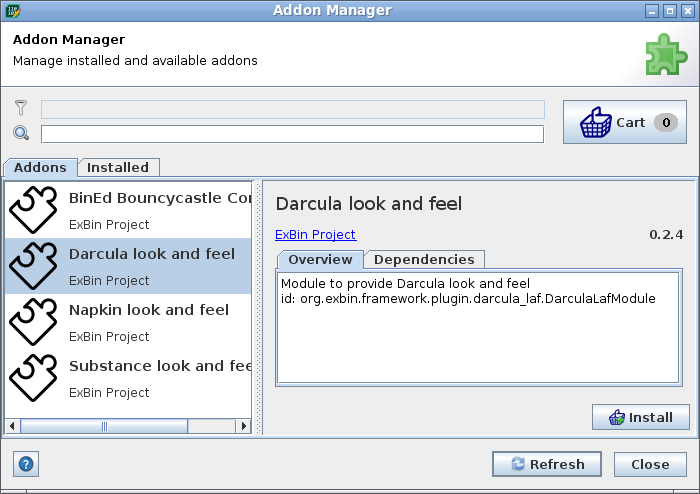Click the BinEd Bouncycastle addon puzzle icon
Viewport: 700px width, 494px height.
click(x=33, y=210)
